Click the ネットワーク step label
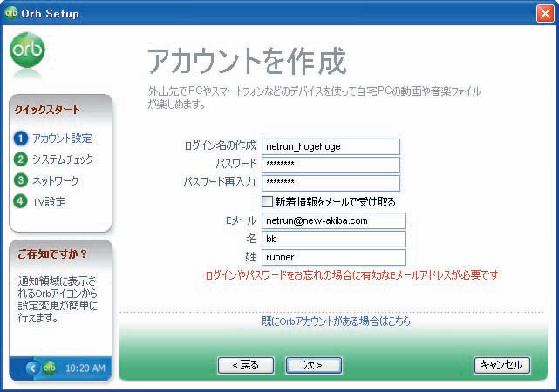Screen dimensions: 559x392 click(55, 180)
